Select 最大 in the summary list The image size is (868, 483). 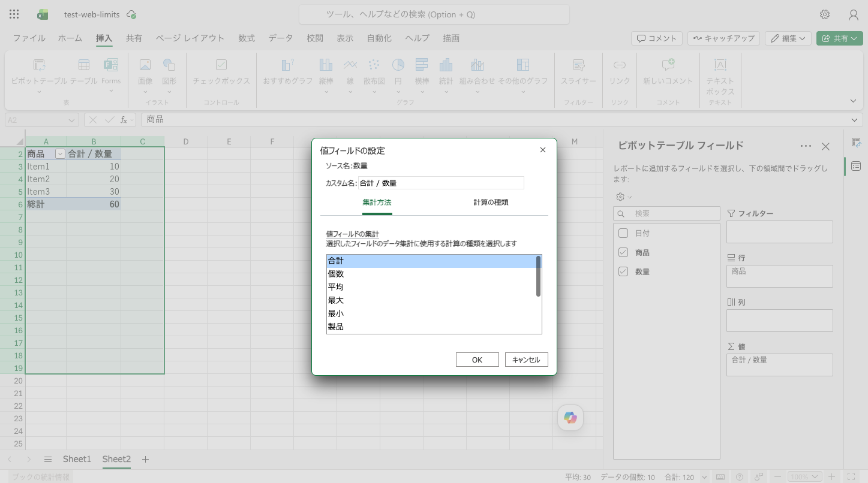click(x=431, y=300)
